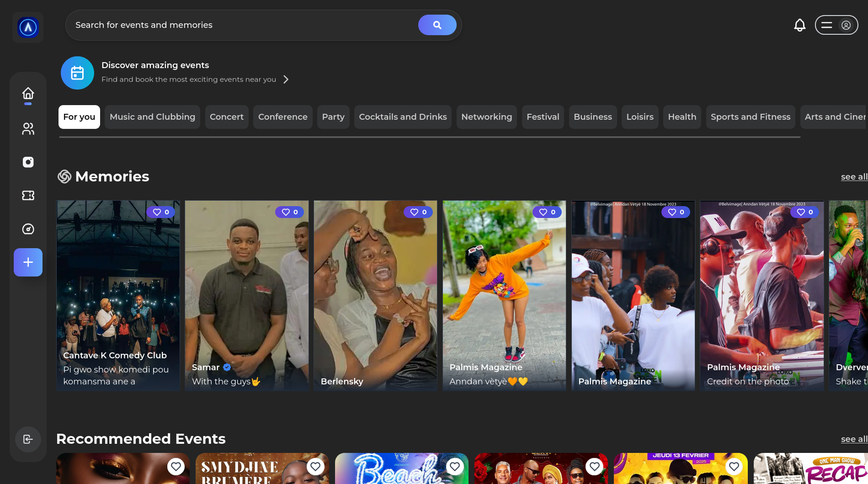The width and height of the screenshot is (868, 484).
Task: Open the One Man Show Recap event
Action: click(810, 468)
